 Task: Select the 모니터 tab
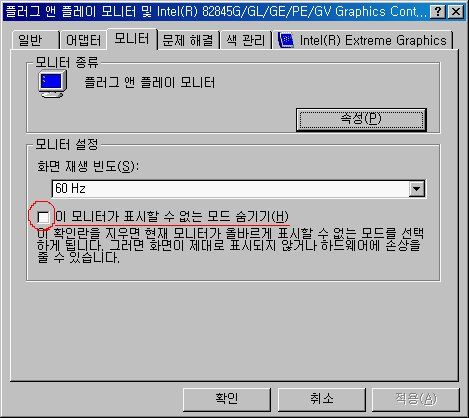(132, 39)
